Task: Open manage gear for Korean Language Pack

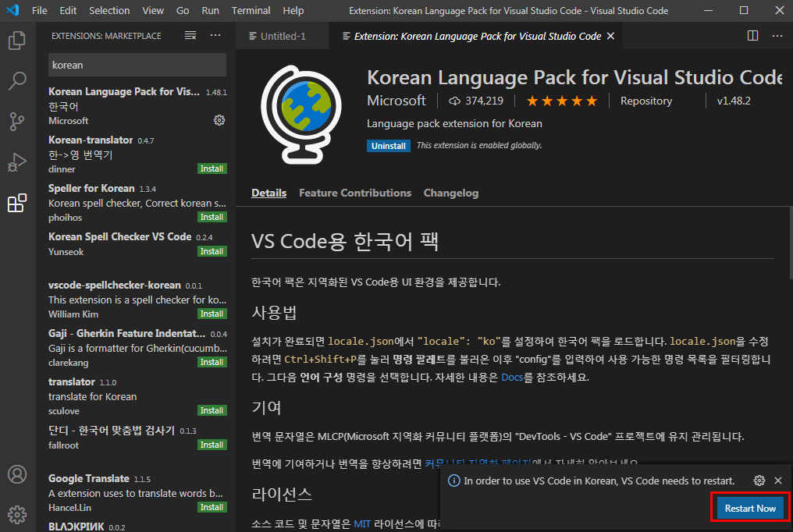Action: click(219, 120)
